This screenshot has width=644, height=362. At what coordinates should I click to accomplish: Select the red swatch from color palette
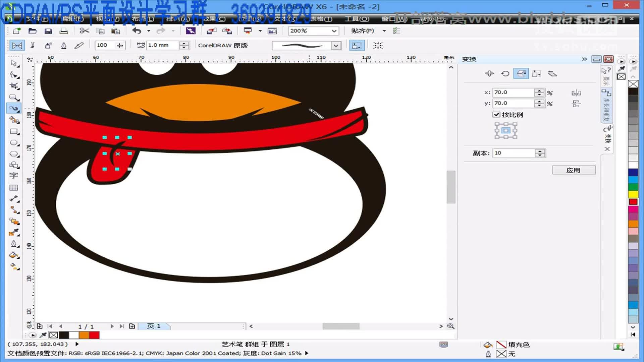(x=633, y=201)
